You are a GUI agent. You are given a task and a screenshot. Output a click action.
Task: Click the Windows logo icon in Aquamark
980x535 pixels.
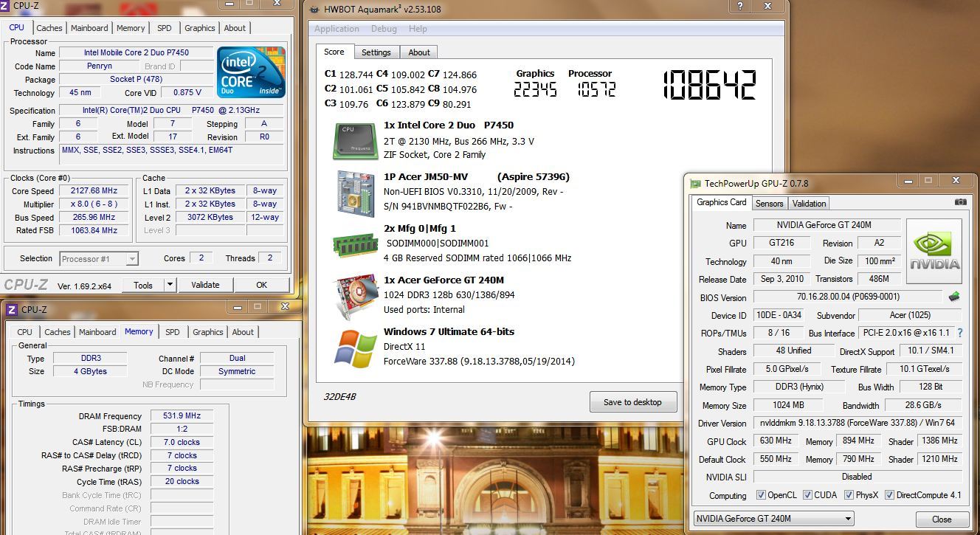coord(356,348)
